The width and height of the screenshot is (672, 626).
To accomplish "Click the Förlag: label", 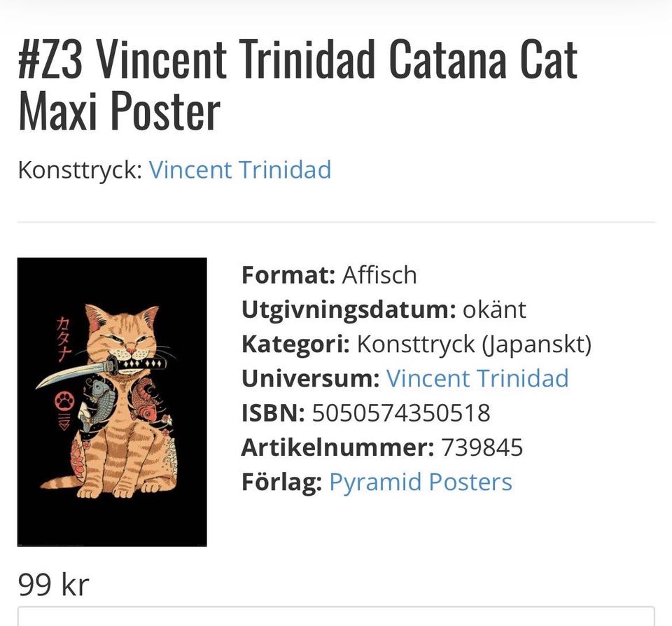I will tap(281, 482).
